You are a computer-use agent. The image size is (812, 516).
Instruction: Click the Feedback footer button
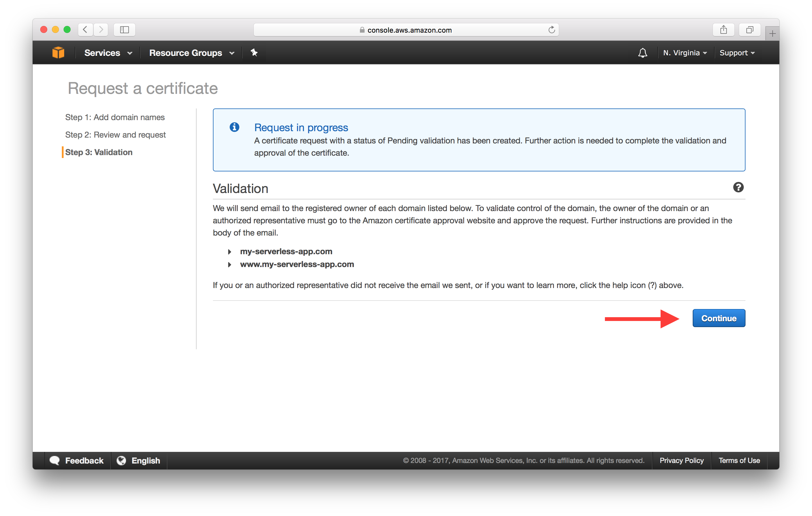(77, 460)
